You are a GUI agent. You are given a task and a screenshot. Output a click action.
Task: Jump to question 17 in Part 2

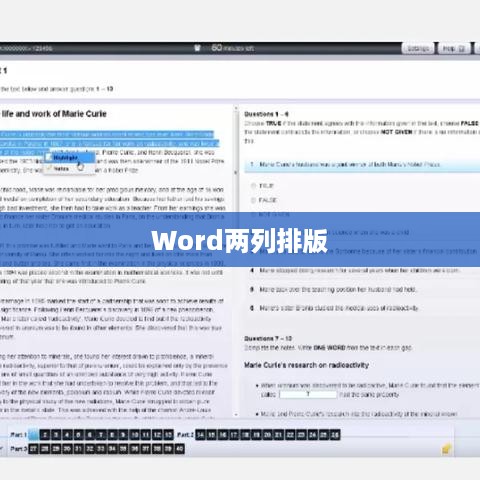pyautogui.click(x=234, y=435)
